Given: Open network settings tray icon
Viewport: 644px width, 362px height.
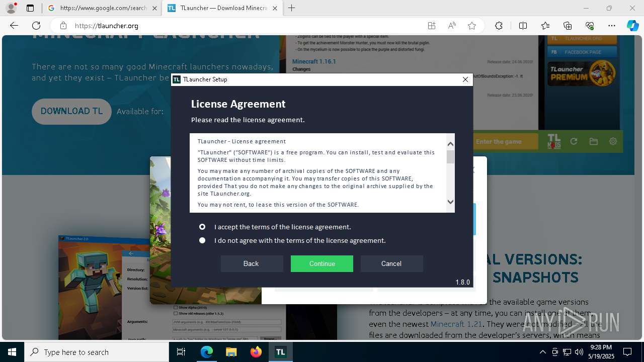Looking at the screenshot, I should point(567,352).
